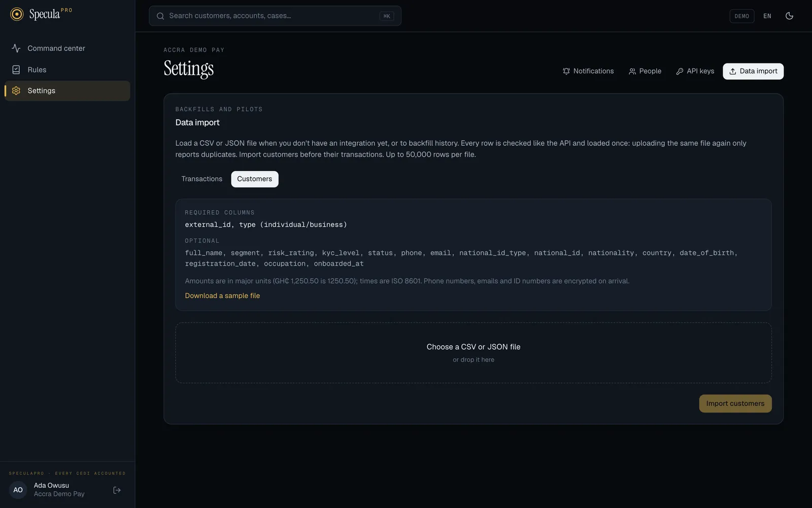Click the BACKFILLS AND PILOTS label
This screenshot has height=508, width=812.
point(219,109)
